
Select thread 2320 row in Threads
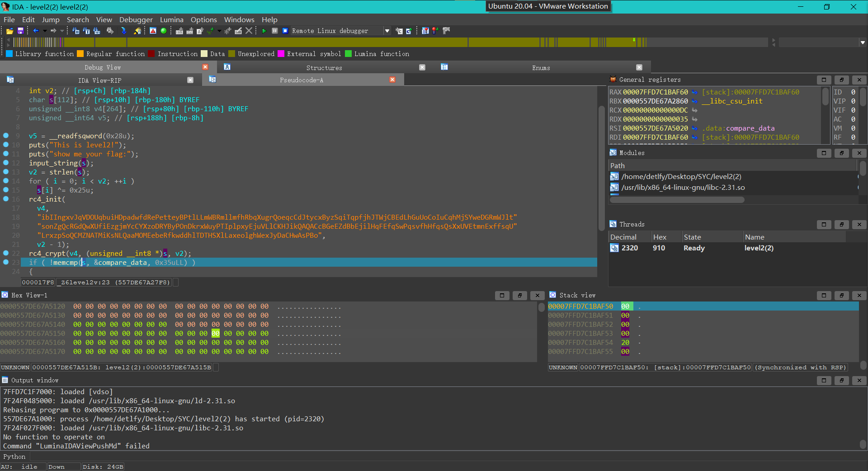click(727, 248)
